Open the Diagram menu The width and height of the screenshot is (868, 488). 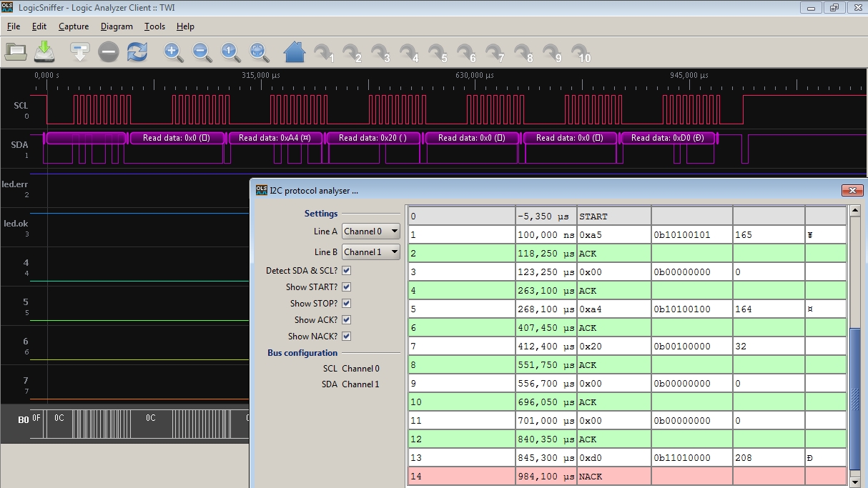(x=117, y=26)
